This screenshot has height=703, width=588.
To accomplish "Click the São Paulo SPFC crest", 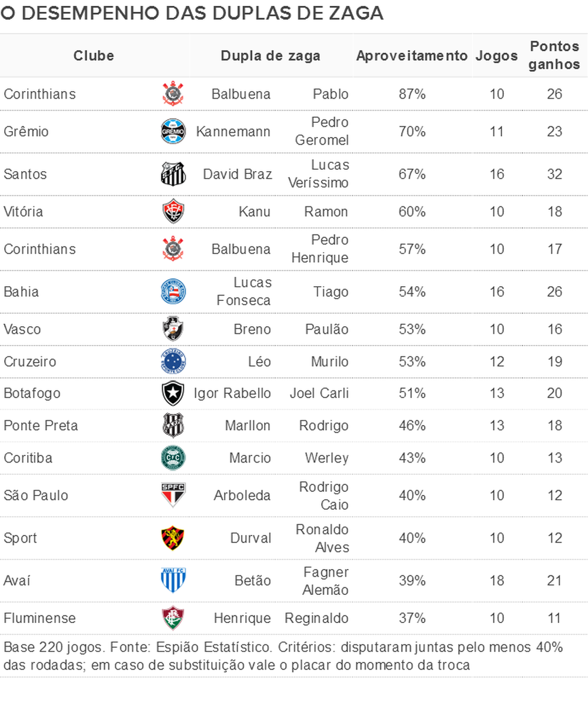I will pyautogui.click(x=173, y=496).
